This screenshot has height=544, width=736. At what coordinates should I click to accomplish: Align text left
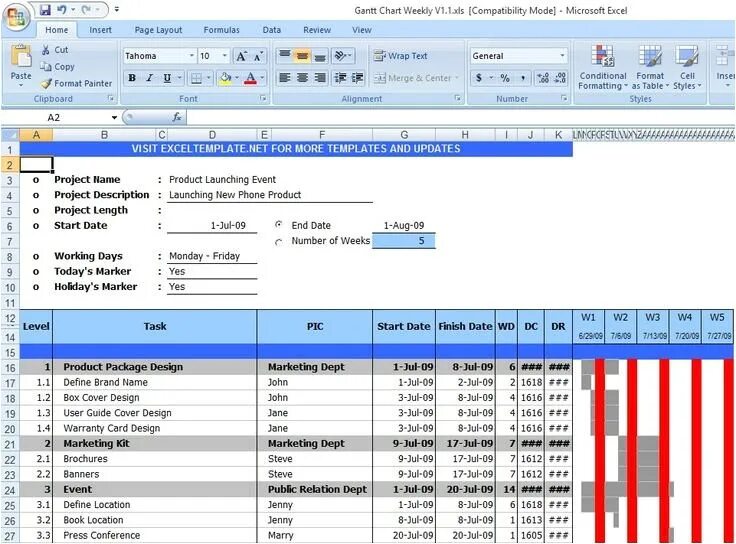point(284,77)
